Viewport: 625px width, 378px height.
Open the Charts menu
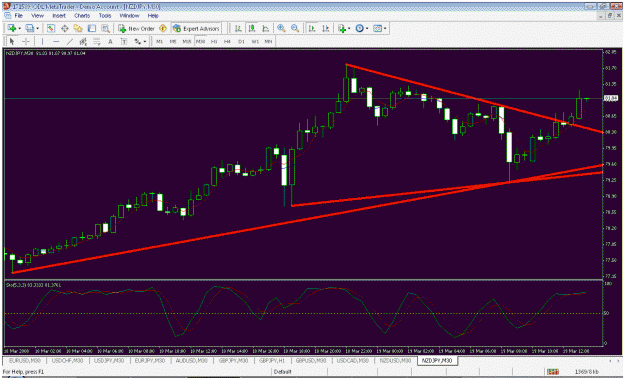click(x=82, y=16)
